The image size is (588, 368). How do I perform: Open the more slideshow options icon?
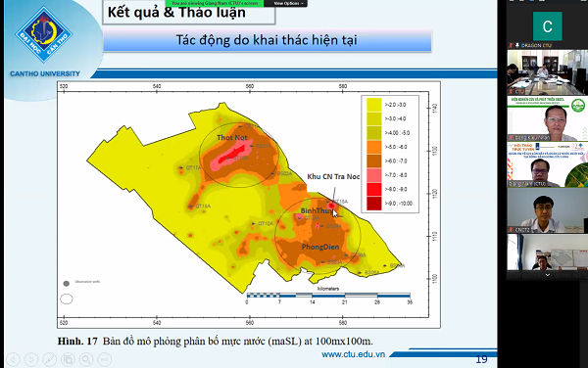point(105,359)
